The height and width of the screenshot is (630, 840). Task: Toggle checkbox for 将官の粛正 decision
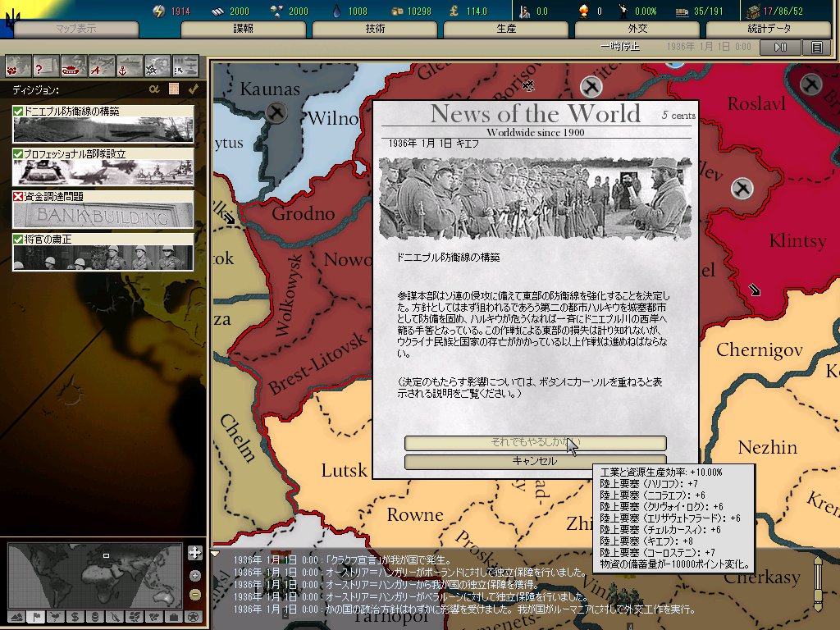[18, 240]
